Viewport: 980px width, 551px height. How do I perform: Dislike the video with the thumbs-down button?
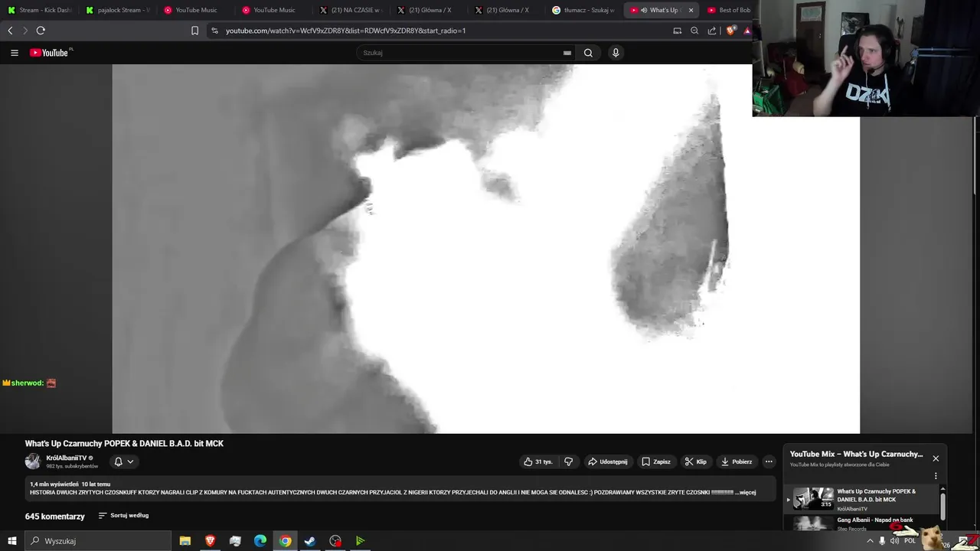[x=568, y=461]
